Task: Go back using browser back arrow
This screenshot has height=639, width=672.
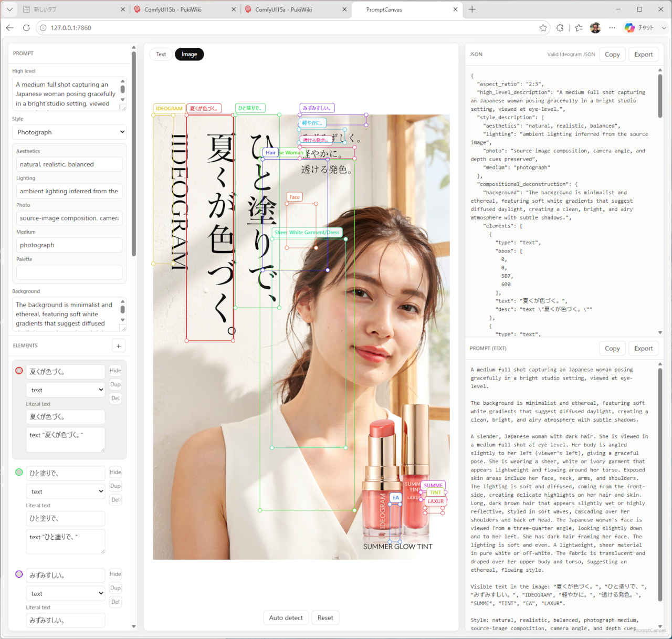Action: 10,28
